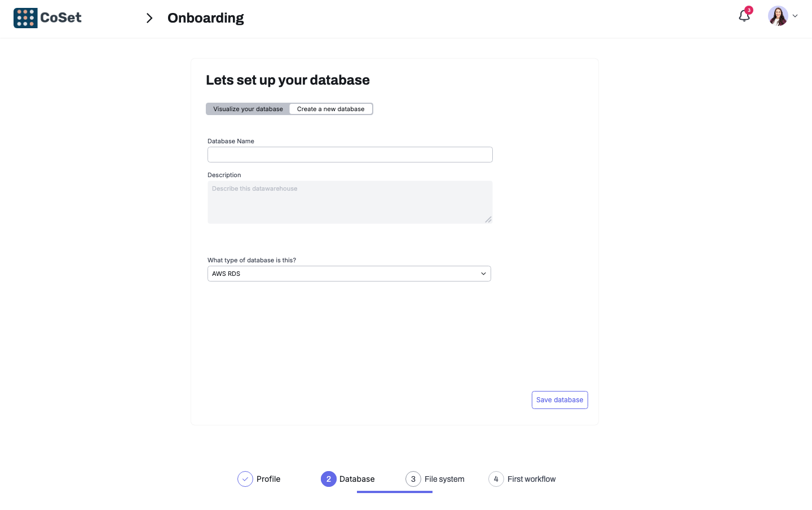Grab the description resize handle
The image size is (812, 510).
pyautogui.click(x=488, y=219)
